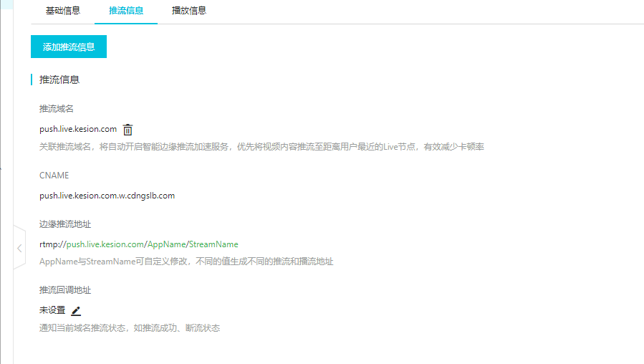Click the push.live.kesion.com domain text
The image size is (644, 364).
[78, 129]
